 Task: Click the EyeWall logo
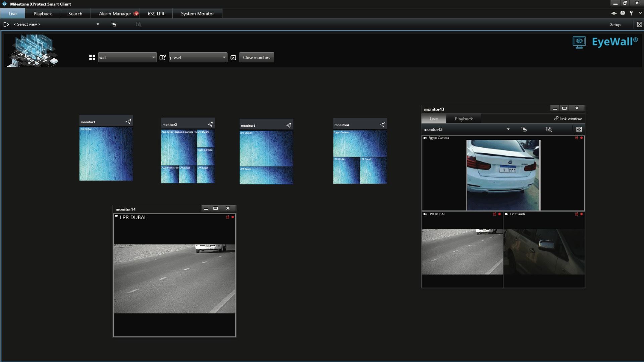click(x=605, y=42)
